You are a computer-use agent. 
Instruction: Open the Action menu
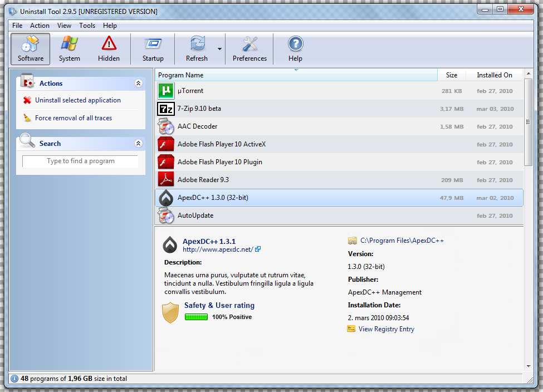coord(40,26)
